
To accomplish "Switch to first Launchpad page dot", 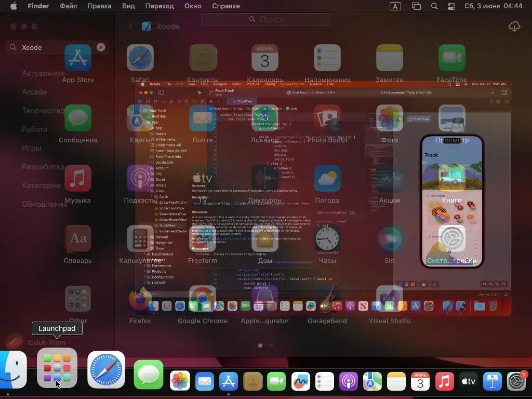I will pos(260,345).
